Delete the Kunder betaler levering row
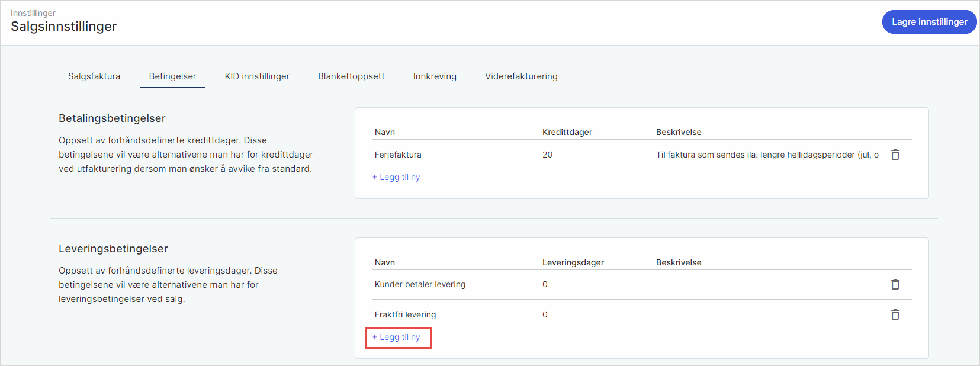 [895, 285]
